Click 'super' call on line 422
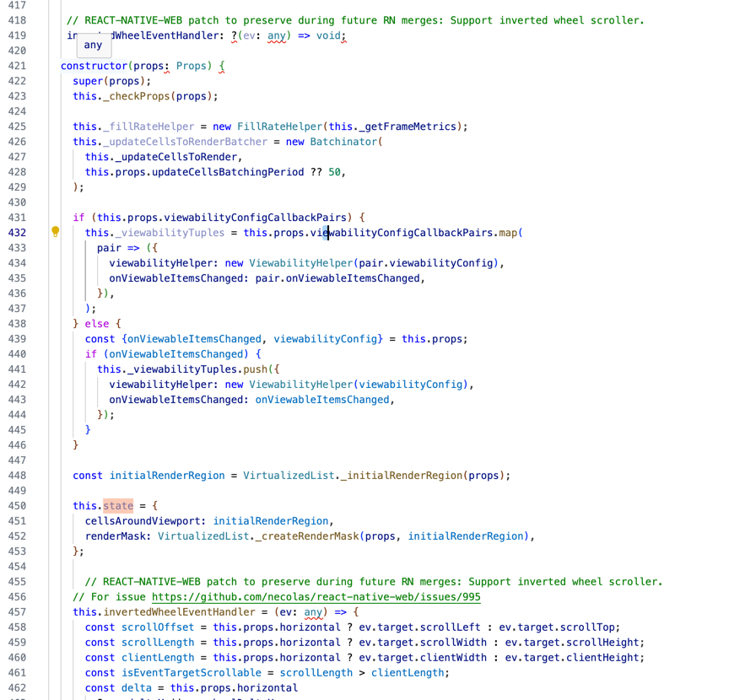Viewport: 729px width, 700px height. pos(88,81)
